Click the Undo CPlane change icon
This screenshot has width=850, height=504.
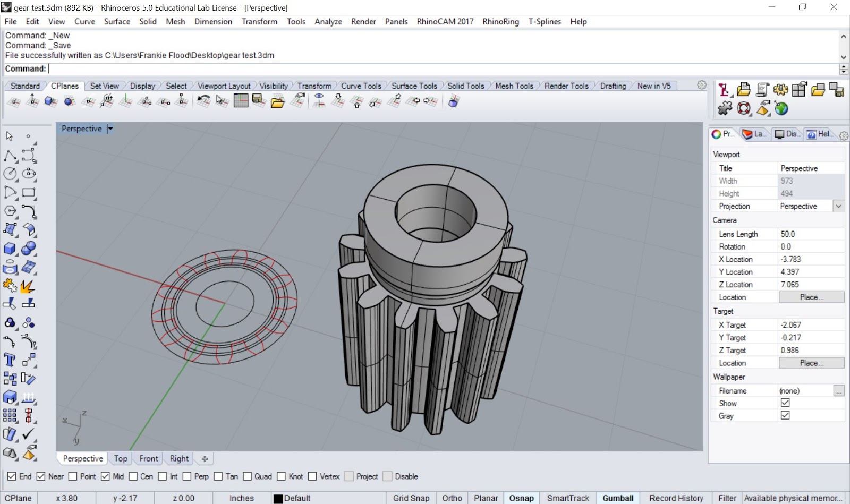[203, 101]
